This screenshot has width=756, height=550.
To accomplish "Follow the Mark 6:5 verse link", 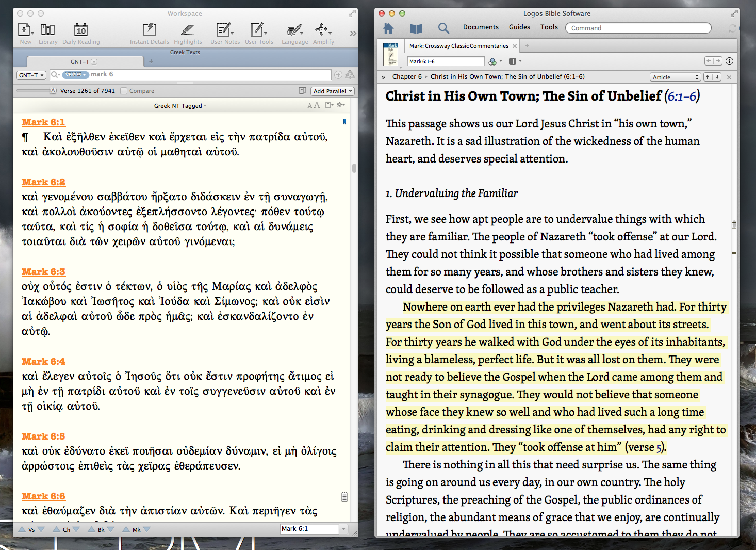I will coord(43,436).
